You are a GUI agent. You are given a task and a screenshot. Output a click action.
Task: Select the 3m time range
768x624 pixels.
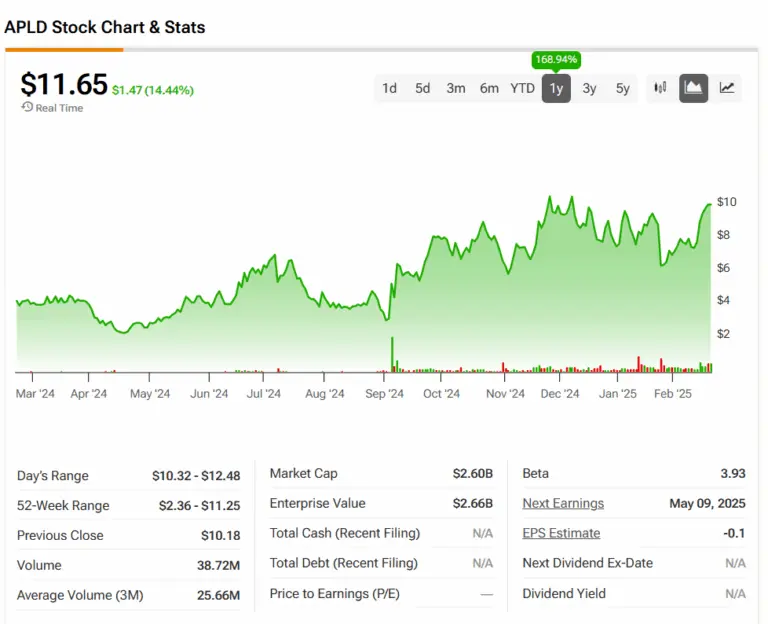[x=456, y=89]
